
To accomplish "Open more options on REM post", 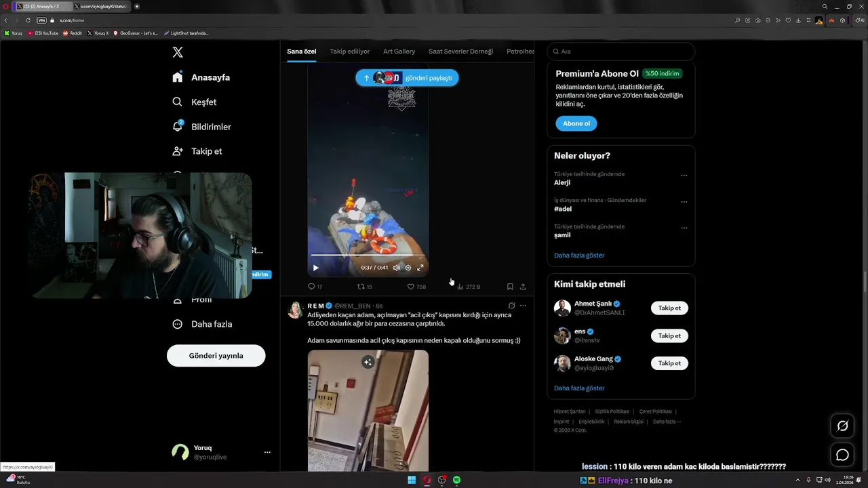I will coord(523,306).
